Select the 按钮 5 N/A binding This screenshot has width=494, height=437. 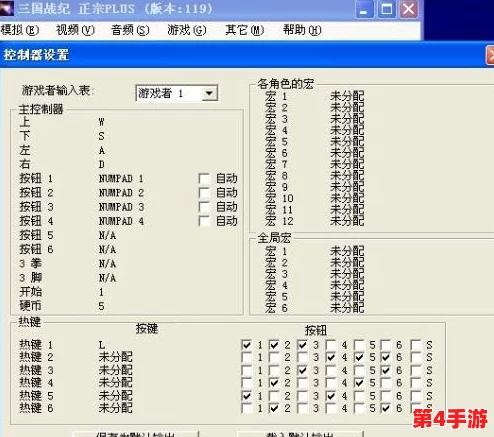pos(107,235)
